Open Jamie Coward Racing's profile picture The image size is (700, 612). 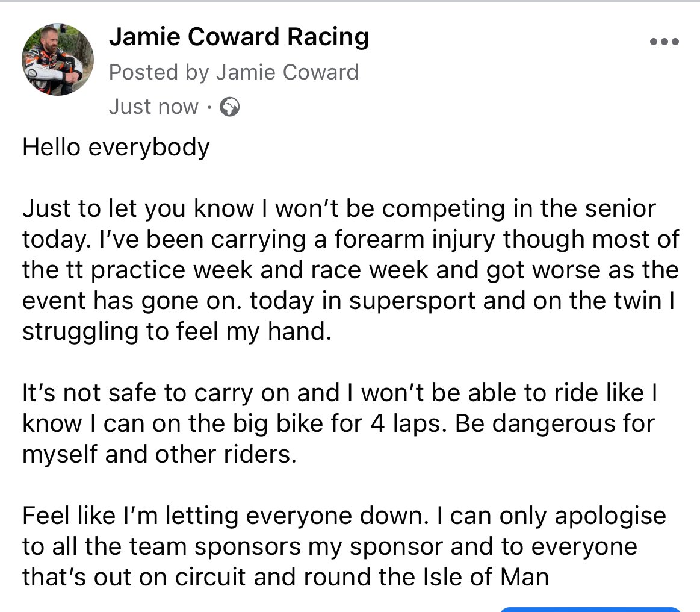(x=57, y=59)
